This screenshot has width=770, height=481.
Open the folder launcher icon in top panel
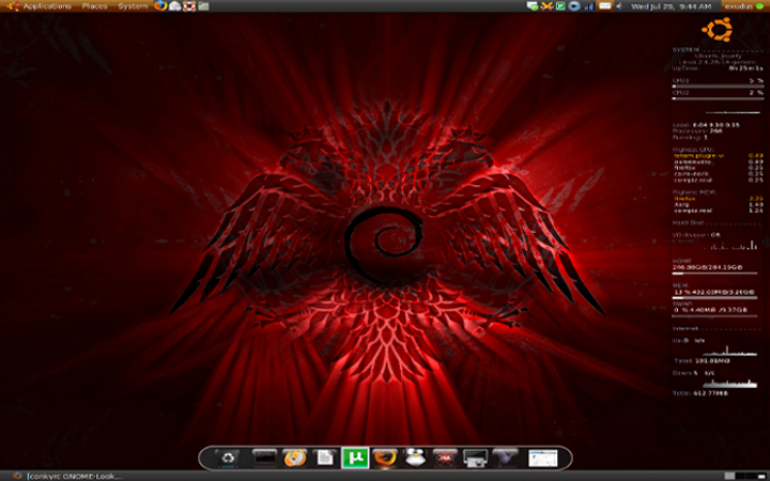(203, 6)
